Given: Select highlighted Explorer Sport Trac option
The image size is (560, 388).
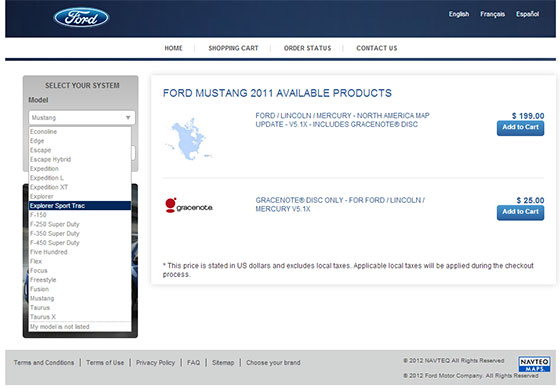Looking at the screenshot, I should (80, 206).
